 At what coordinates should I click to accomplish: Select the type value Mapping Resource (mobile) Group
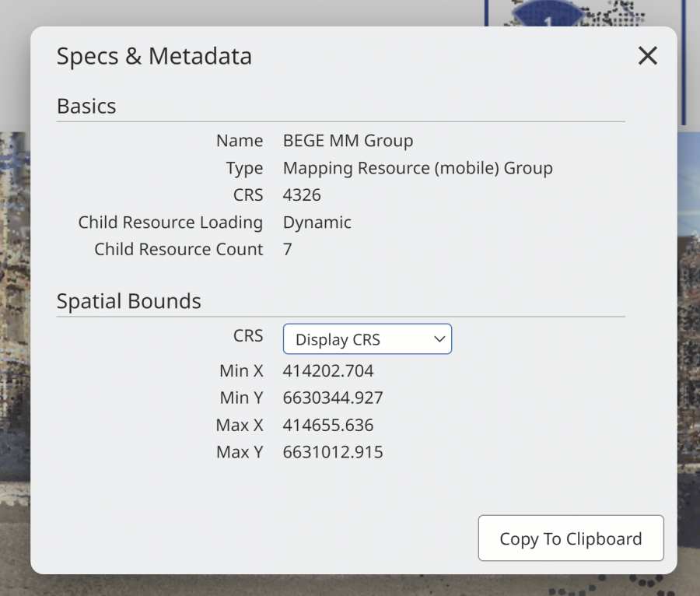point(418,168)
